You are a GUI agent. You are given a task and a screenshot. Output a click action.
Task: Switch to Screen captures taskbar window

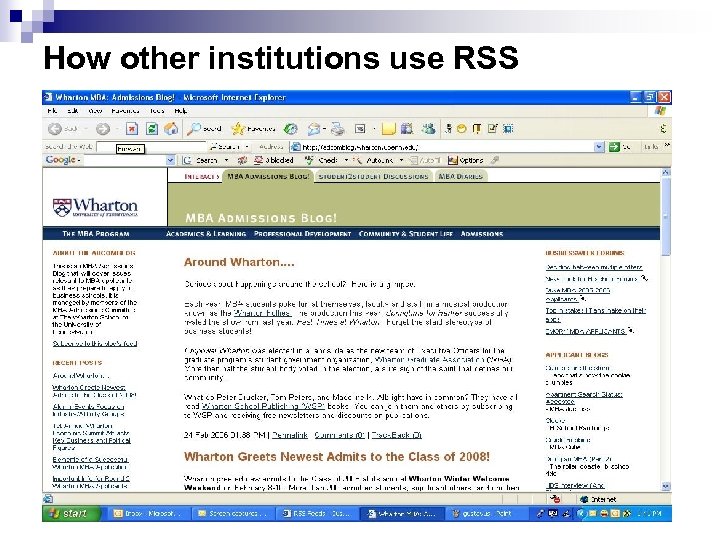pos(232,513)
